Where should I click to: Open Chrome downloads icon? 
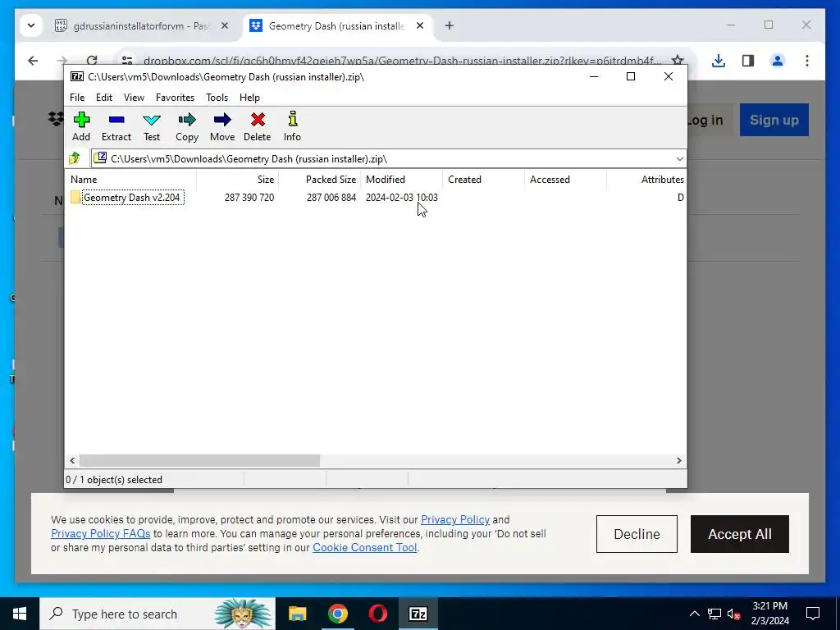point(719,61)
